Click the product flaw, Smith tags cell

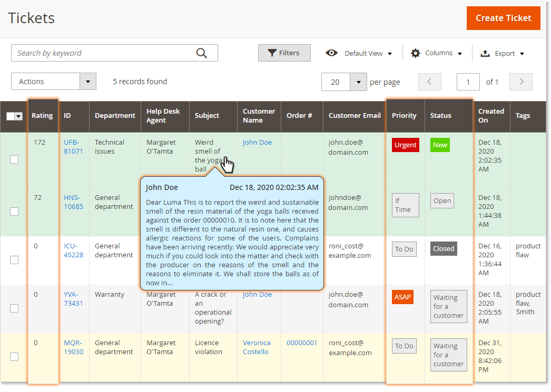tap(528, 303)
